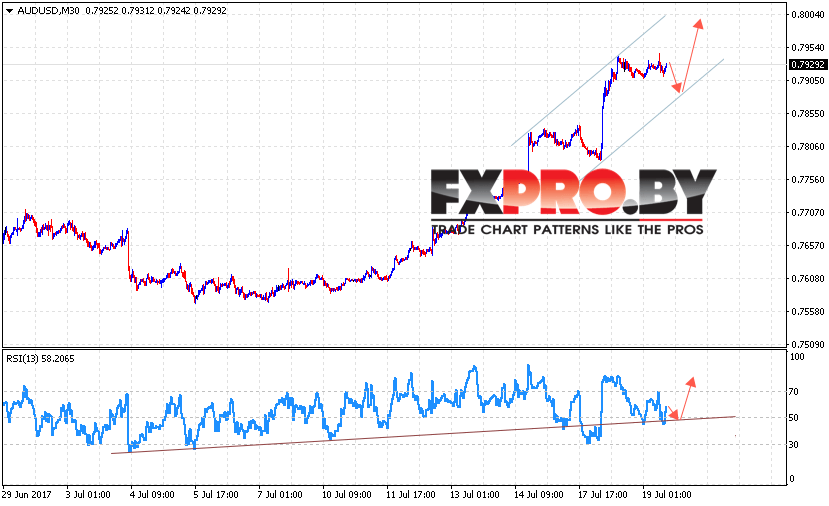Click the 0.75090 price scale label

pyautogui.click(x=808, y=345)
